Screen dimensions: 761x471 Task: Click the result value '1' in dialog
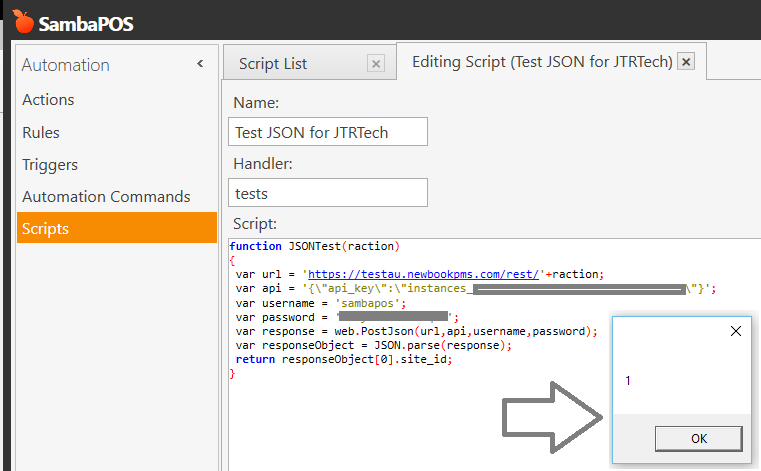628,381
